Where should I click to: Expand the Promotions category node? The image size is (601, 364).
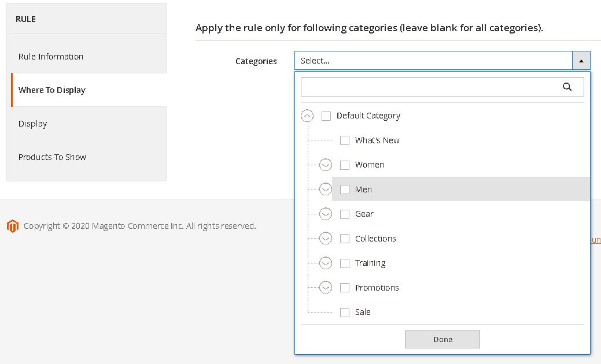coord(326,288)
